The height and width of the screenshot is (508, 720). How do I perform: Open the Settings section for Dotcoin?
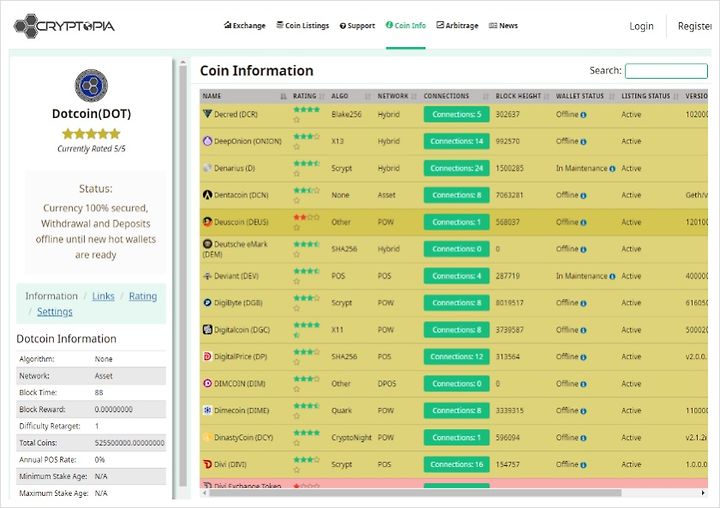tap(55, 312)
